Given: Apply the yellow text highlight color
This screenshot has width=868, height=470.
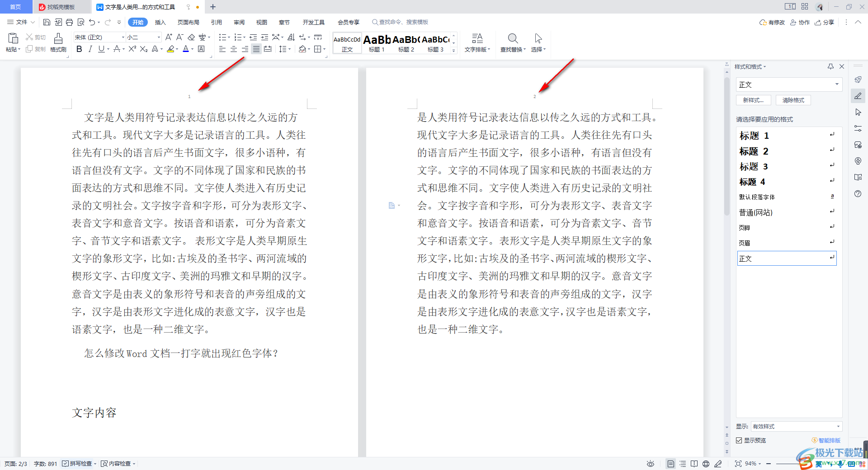Looking at the screenshot, I should pyautogui.click(x=170, y=49).
